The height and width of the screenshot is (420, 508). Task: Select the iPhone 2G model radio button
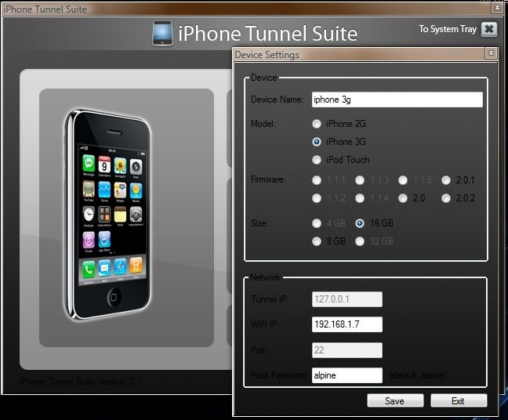tap(317, 124)
